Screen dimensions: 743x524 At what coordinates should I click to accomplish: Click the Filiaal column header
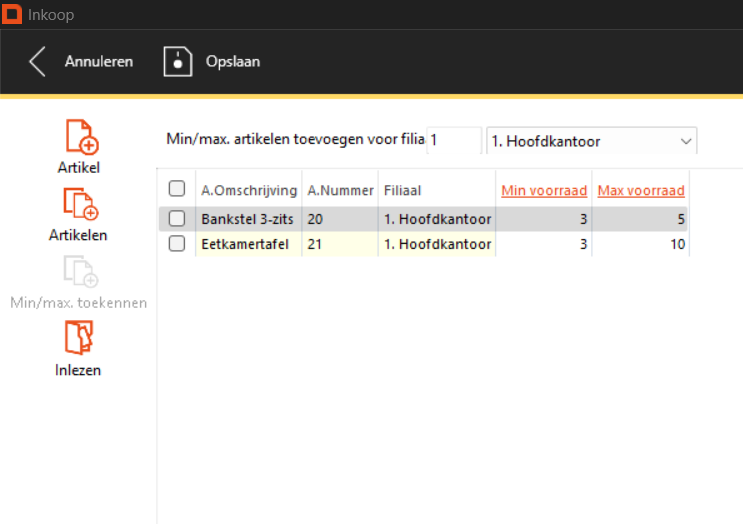pyautogui.click(x=404, y=190)
